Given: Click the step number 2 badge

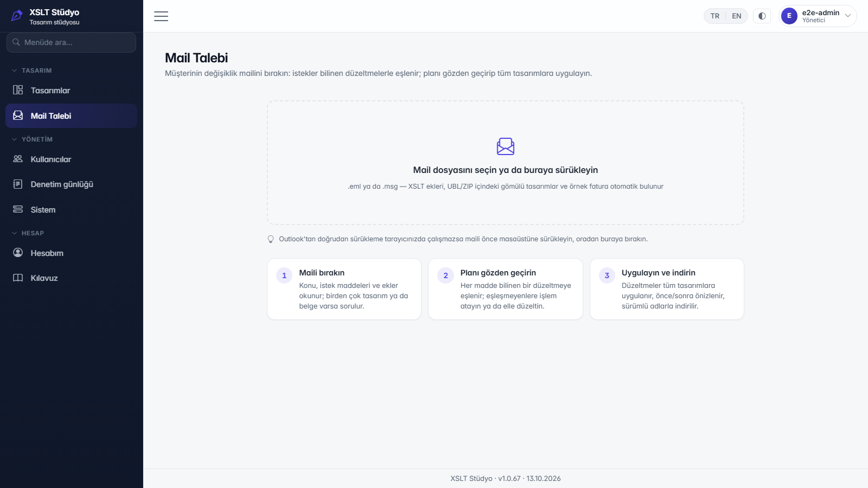Looking at the screenshot, I should [x=445, y=275].
